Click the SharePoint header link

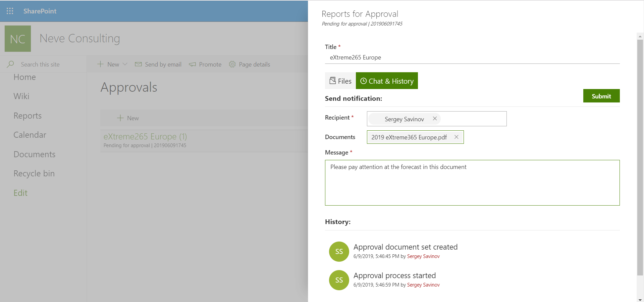click(40, 11)
